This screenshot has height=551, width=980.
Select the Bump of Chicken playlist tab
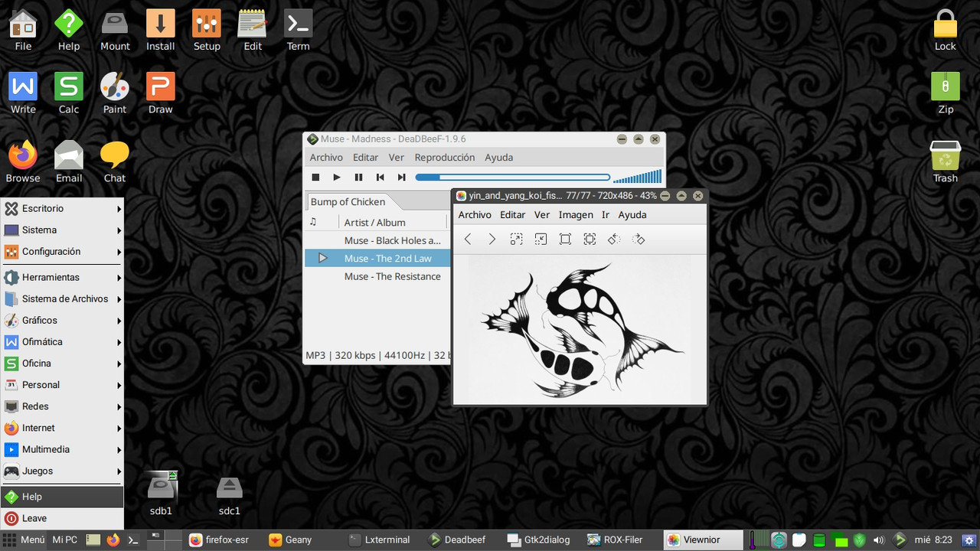point(348,202)
